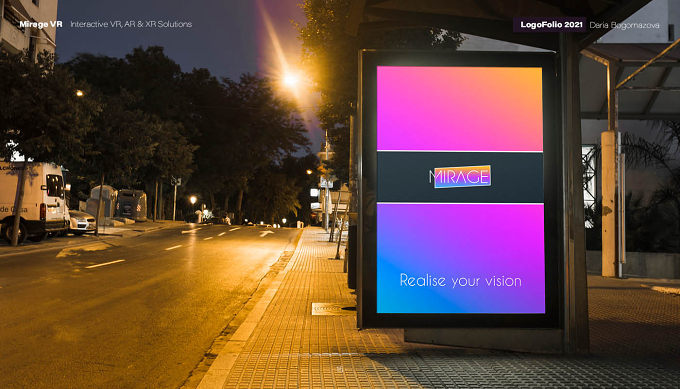Click the MIRAGE logo on the billboard
The image size is (680, 389).
(460, 177)
